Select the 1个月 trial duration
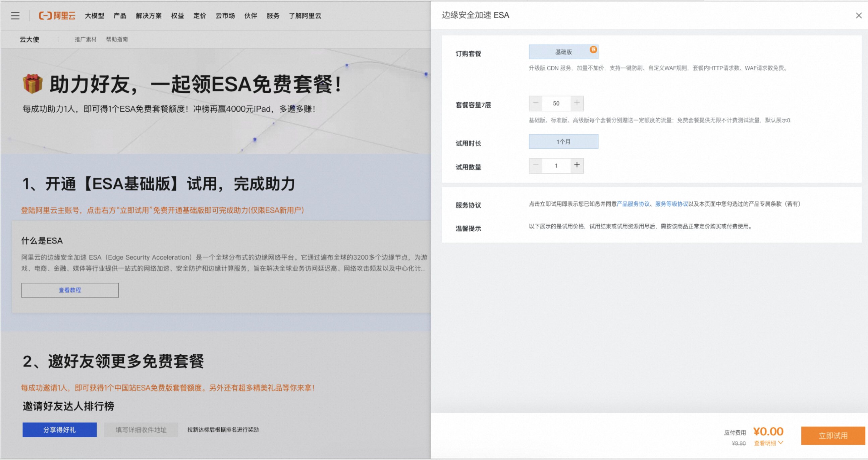The height and width of the screenshot is (460, 868). [x=563, y=142]
